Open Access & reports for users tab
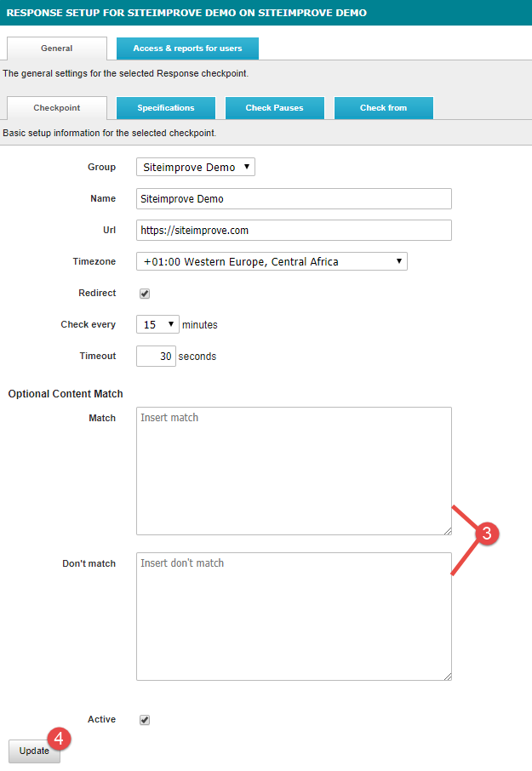This screenshot has height=771, width=532. [x=187, y=49]
